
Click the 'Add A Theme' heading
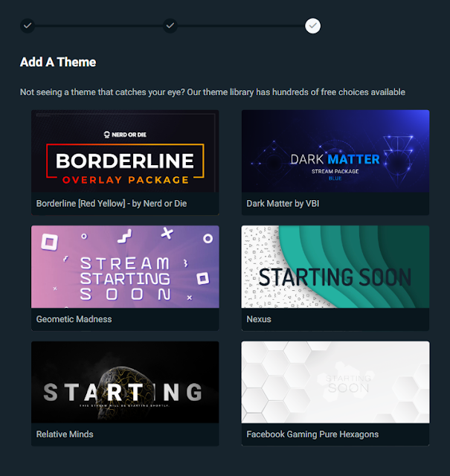tap(58, 62)
